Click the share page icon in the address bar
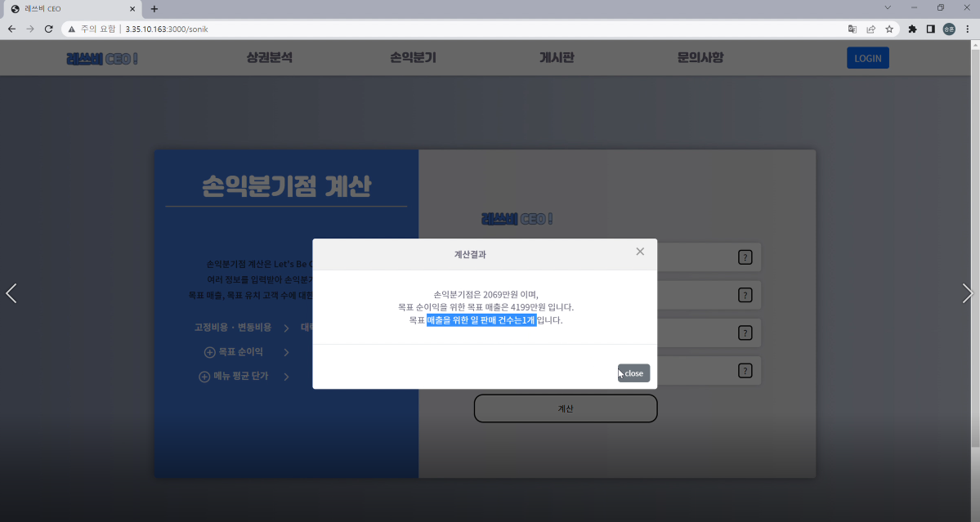980x522 pixels. [870, 29]
